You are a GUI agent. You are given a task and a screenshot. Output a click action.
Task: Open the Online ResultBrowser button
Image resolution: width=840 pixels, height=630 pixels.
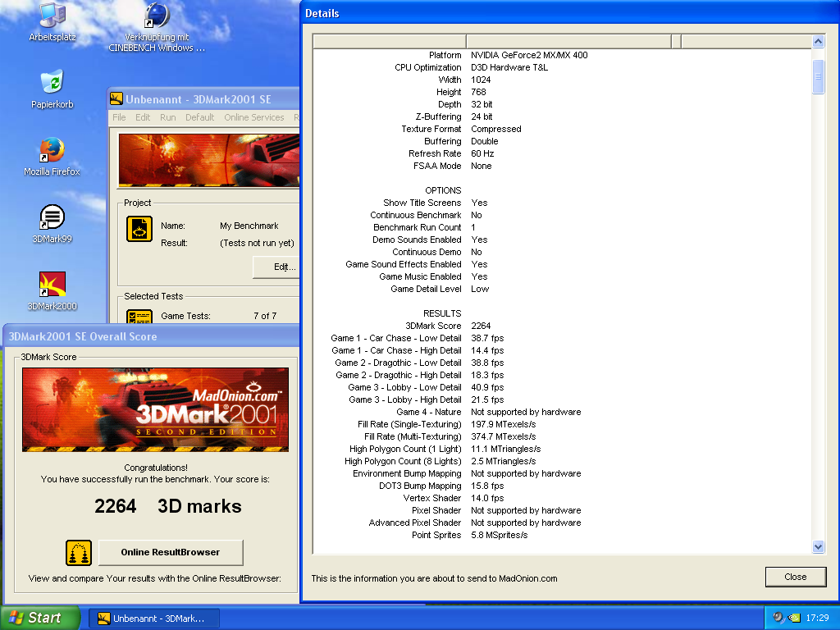pyautogui.click(x=171, y=552)
